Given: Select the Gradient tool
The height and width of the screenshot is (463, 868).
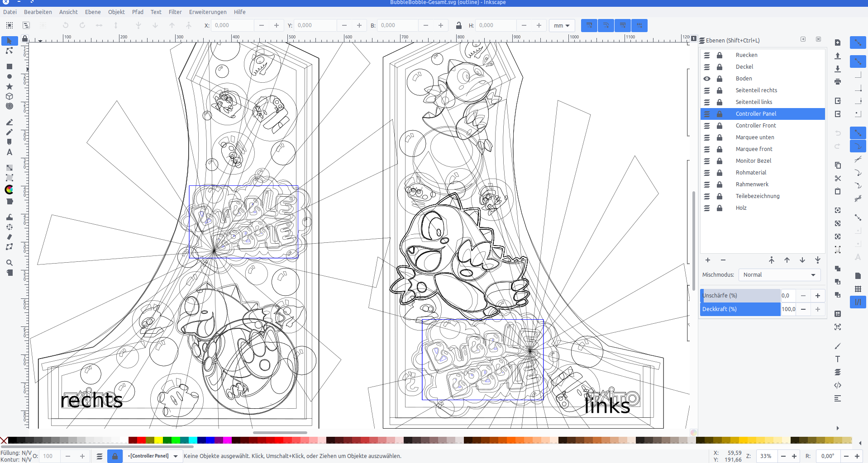Looking at the screenshot, I should point(9,168).
